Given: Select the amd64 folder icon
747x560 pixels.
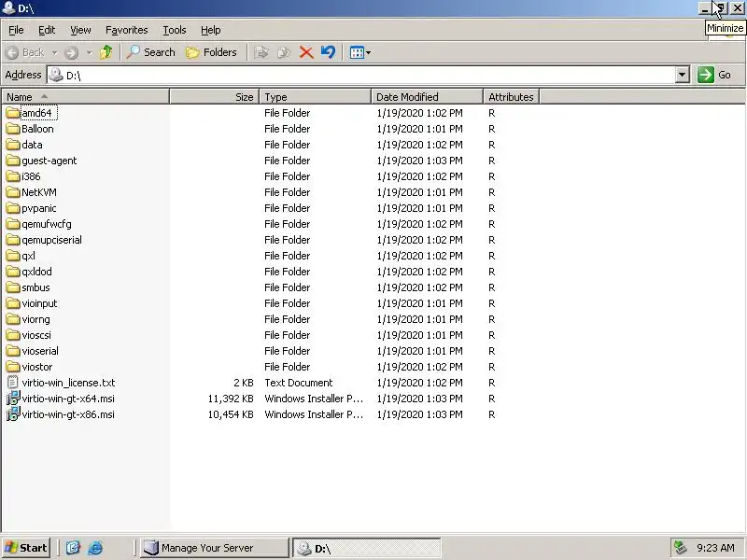Looking at the screenshot, I should point(13,113).
